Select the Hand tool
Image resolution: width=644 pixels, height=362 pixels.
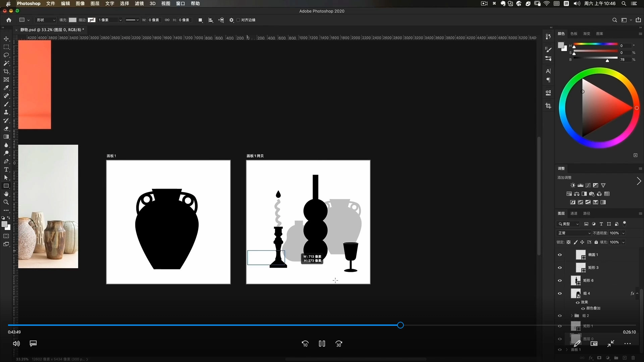(6, 194)
